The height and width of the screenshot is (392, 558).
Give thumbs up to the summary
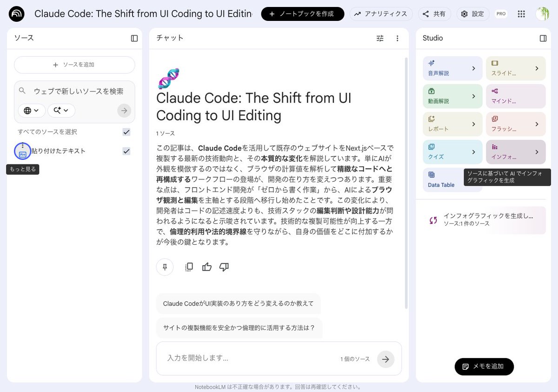pyautogui.click(x=207, y=267)
